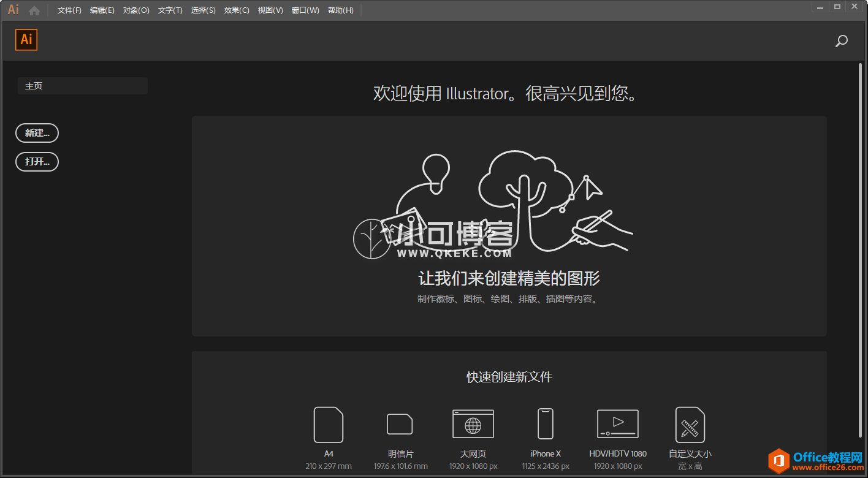Viewport: 868px width, 478px height.
Task: Click the HDV/HDTV 1080 label text
Action: tap(618, 454)
